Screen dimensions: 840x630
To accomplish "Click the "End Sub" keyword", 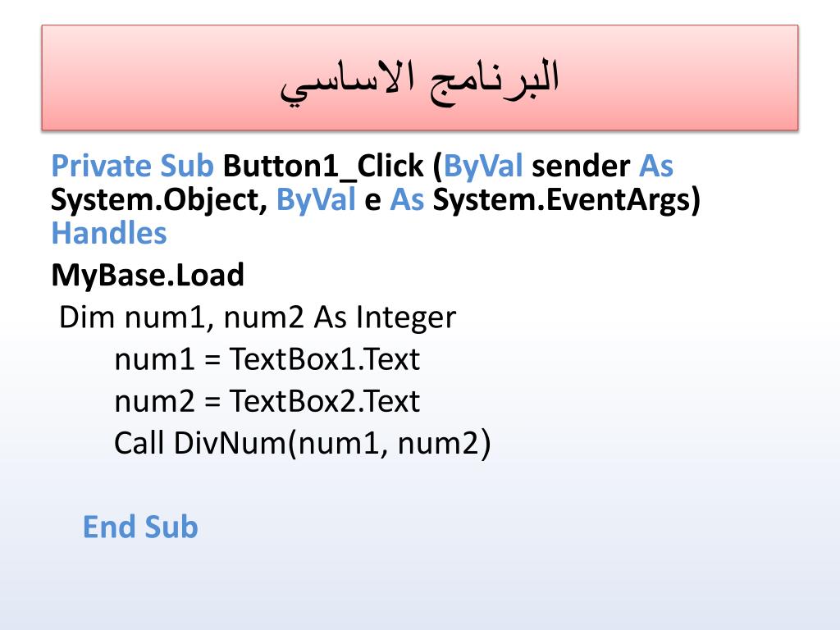I will coord(140,527).
